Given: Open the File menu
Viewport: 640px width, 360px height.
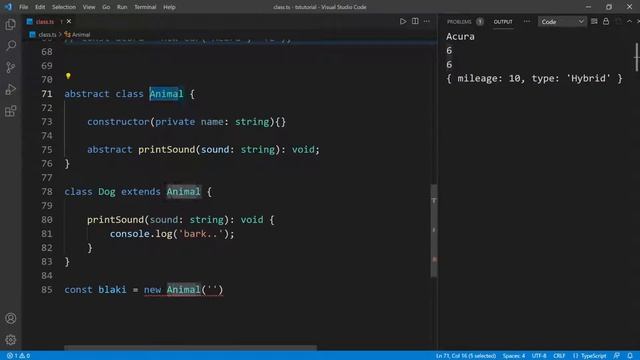Looking at the screenshot, I should (x=24, y=7).
